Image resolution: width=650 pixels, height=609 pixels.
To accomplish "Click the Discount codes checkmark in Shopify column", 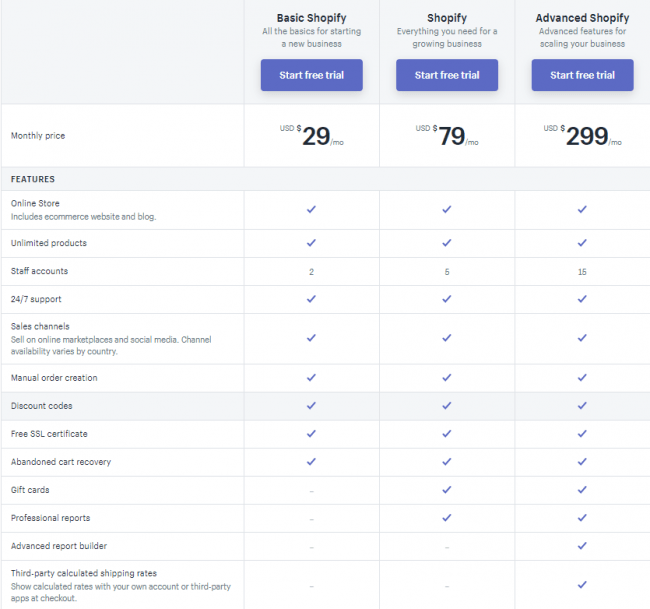I will [x=447, y=405].
